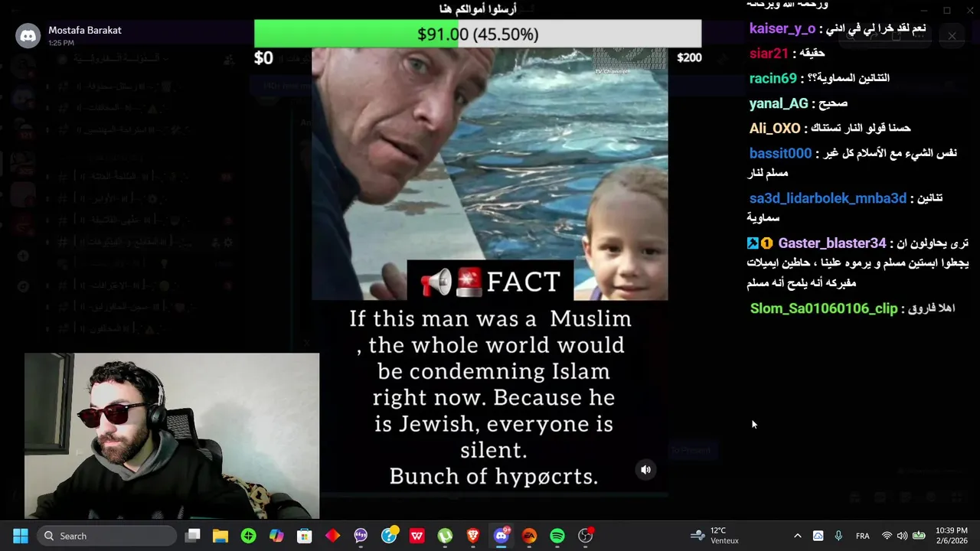Viewport: 980px width, 551px height.
Task: Launch File Explorer from the taskbar
Action: (x=220, y=536)
